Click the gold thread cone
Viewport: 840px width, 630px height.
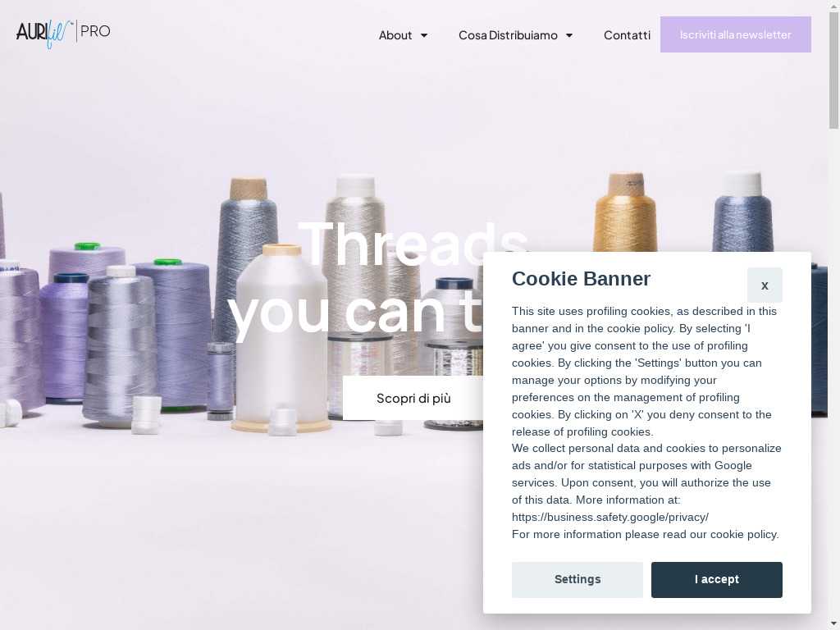[x=625, y=212]
